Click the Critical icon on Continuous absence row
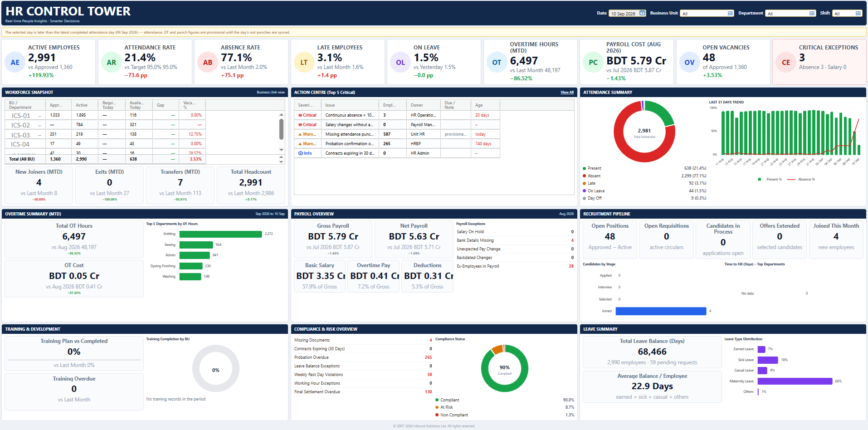 (300, 115)
